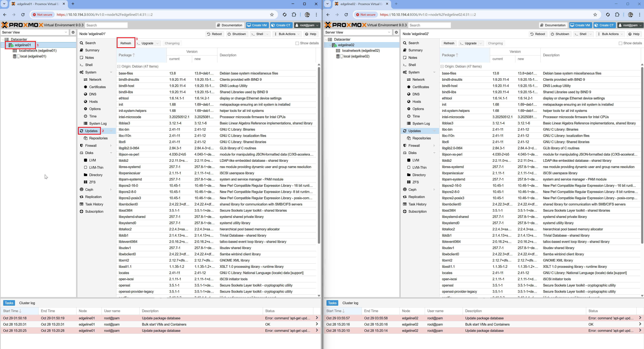Click the Shutdown button for node edgeline02
The width and height of the screenshot is (644, 349).
point(560,34)
